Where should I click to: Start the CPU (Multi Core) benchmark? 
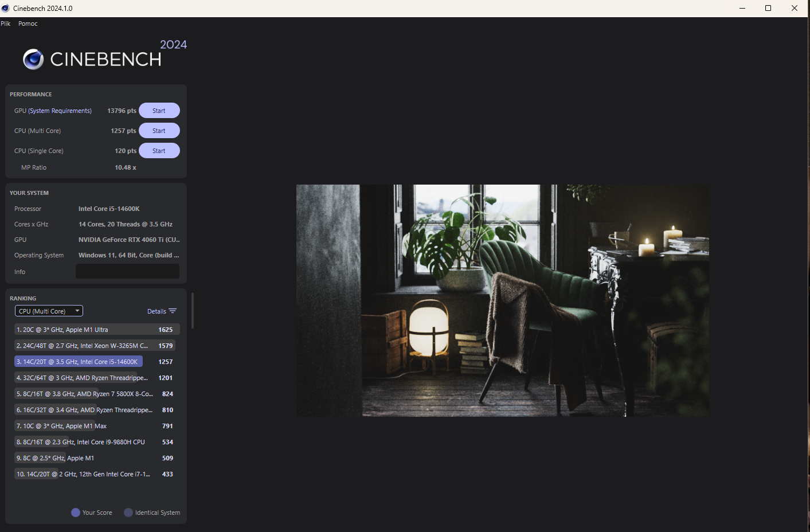click(x=159, y=131)
